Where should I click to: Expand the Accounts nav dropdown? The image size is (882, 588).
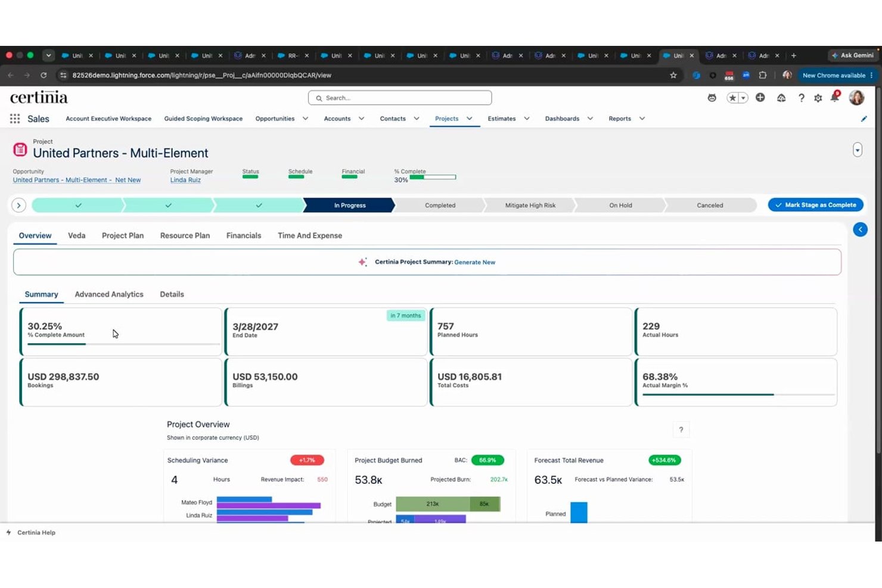[x=361, y=119]
